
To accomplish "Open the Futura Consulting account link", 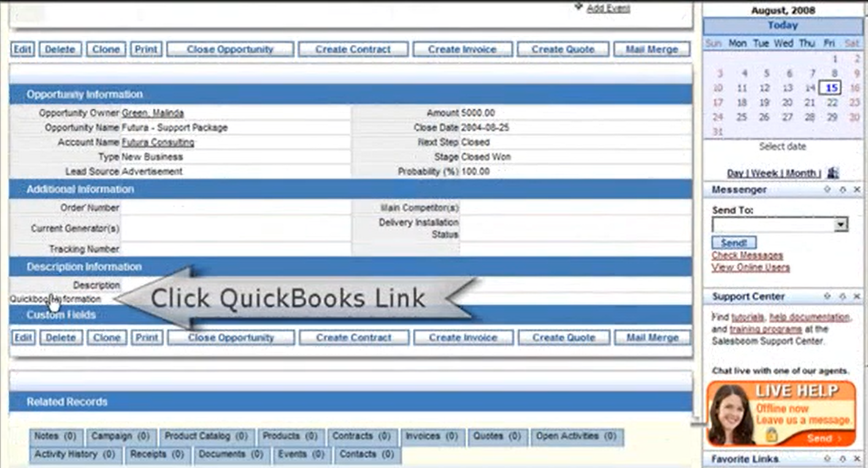I will pos(158,142).
